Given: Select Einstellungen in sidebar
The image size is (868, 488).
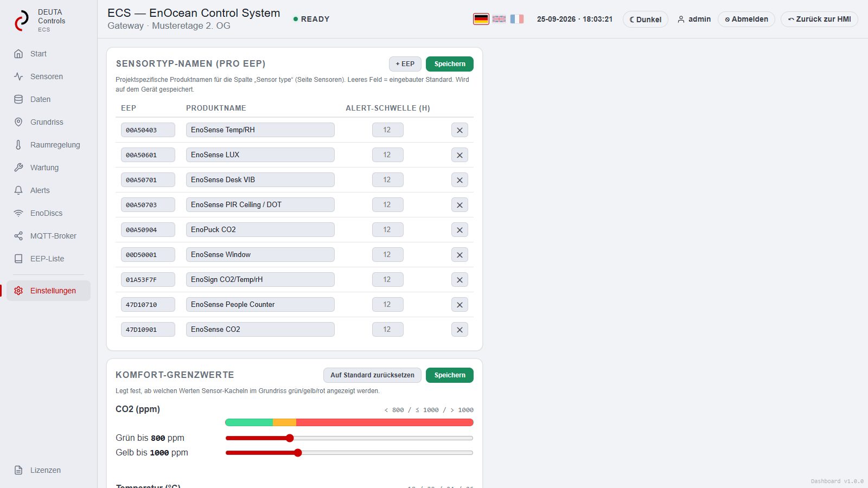Looking at the screenshot, I should click(x=48, y=291).
